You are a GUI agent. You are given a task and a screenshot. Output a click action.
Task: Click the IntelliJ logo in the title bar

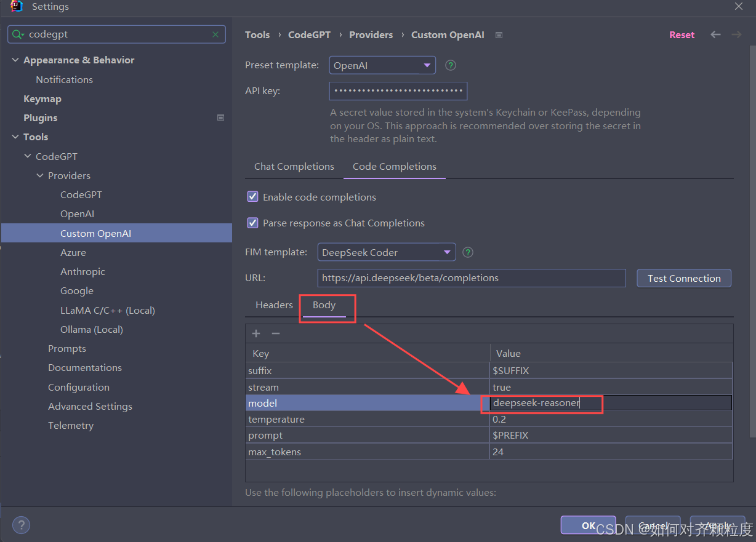(x=17, y=7)
